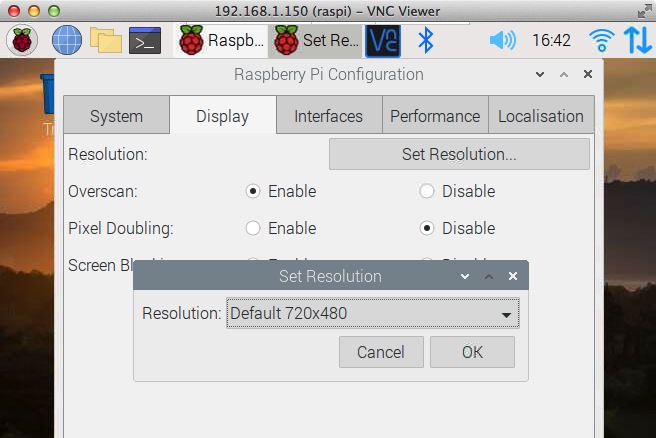Cancel the Set Resolution dialog
This screenshot has height=438, width=656.
(380, 352)
